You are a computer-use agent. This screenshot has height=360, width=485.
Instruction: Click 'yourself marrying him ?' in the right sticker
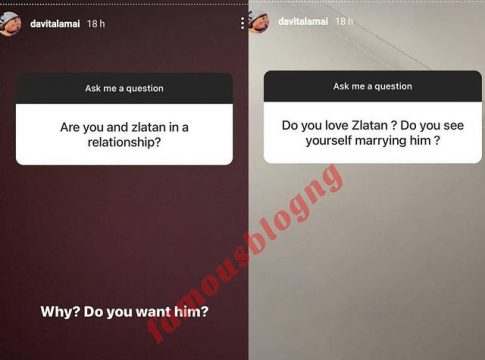pyautogui.click(x=373, y=141)
